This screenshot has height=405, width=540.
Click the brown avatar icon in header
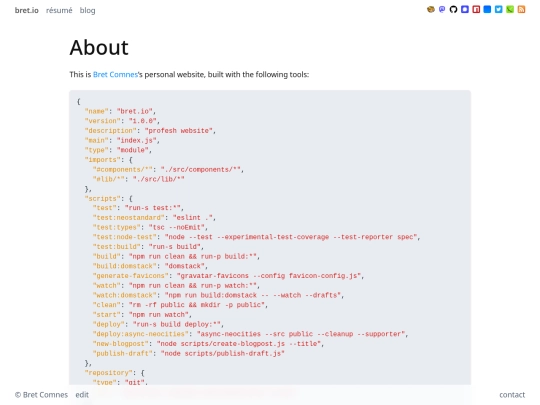(x=430, y=9)
